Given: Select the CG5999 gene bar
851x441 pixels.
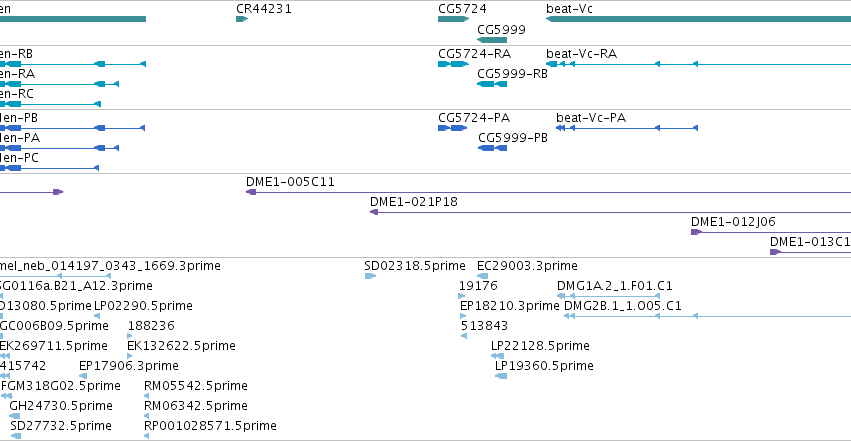Looking at the screenshot, I should point(492,40).
